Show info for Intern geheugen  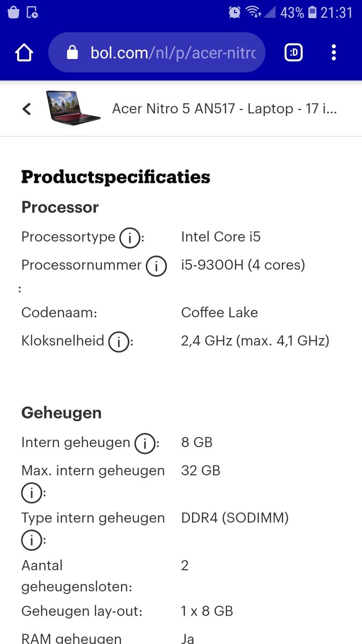(144, 443)
